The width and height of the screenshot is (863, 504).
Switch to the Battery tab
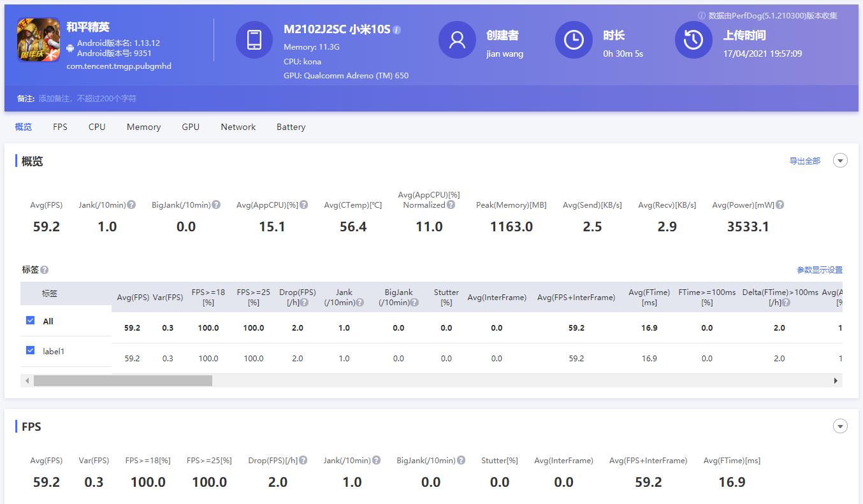point(291,127)
